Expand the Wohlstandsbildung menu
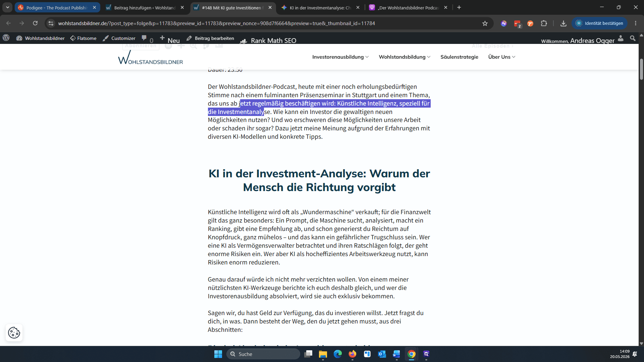 405,57
